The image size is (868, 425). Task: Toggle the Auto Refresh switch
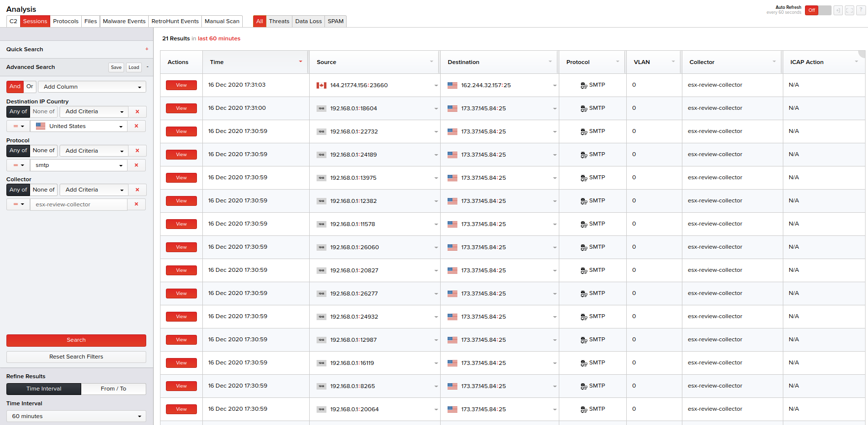[x=818, y=10]
